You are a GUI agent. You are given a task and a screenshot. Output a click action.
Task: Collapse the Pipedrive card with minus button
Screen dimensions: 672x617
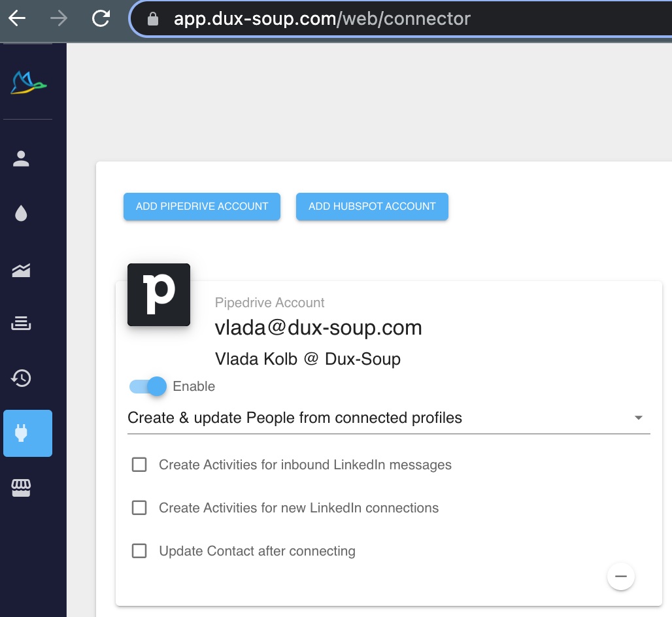pos(620,576)
